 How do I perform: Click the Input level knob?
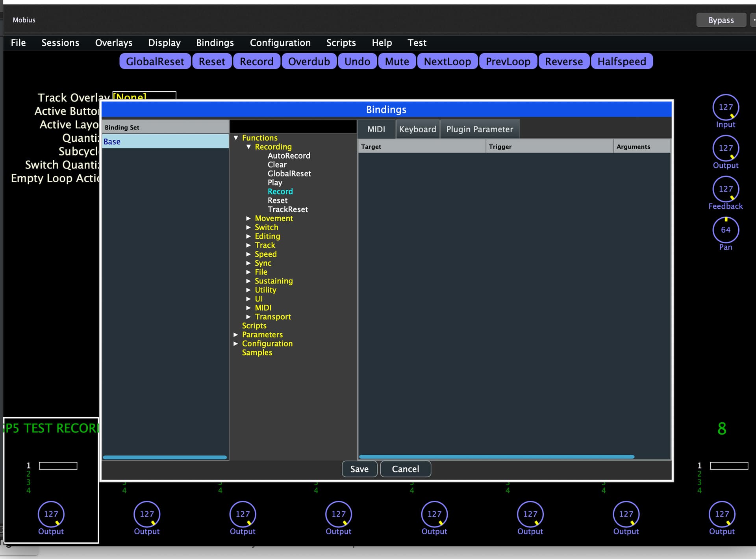pyautogui.click(x=725, y=107)
